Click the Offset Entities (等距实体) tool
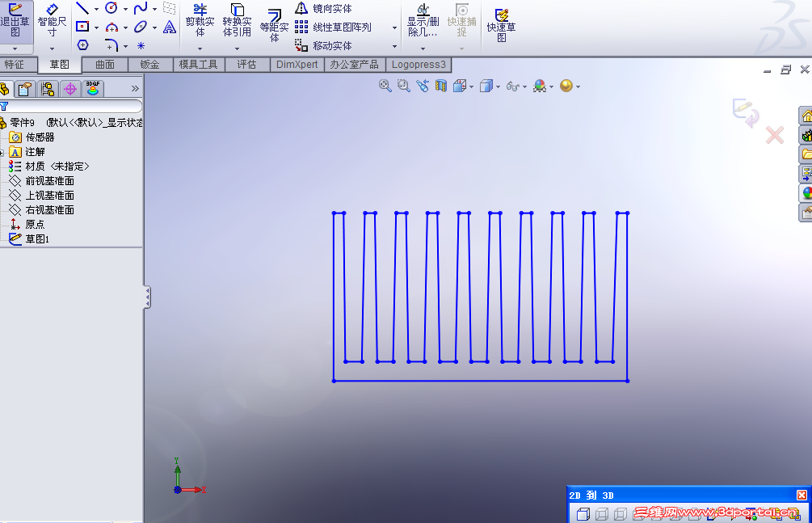Image resolution: width=812 pixels, height=523 pixels. [x=274, y=25]
